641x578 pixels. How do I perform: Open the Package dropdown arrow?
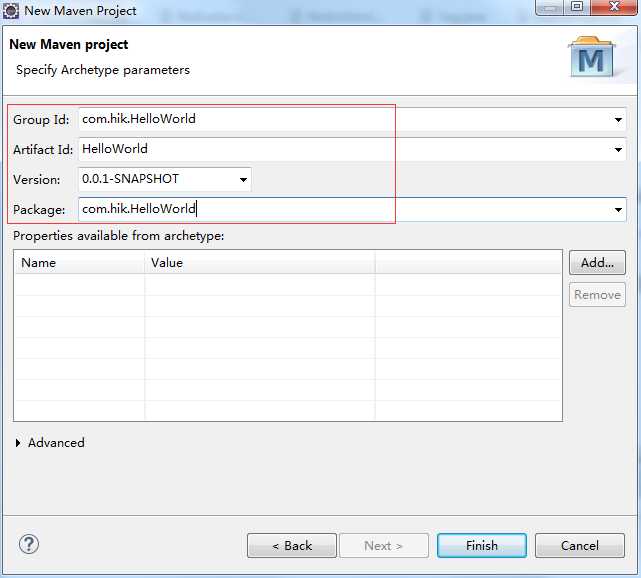pyautogui.click(x=618, y=210)
